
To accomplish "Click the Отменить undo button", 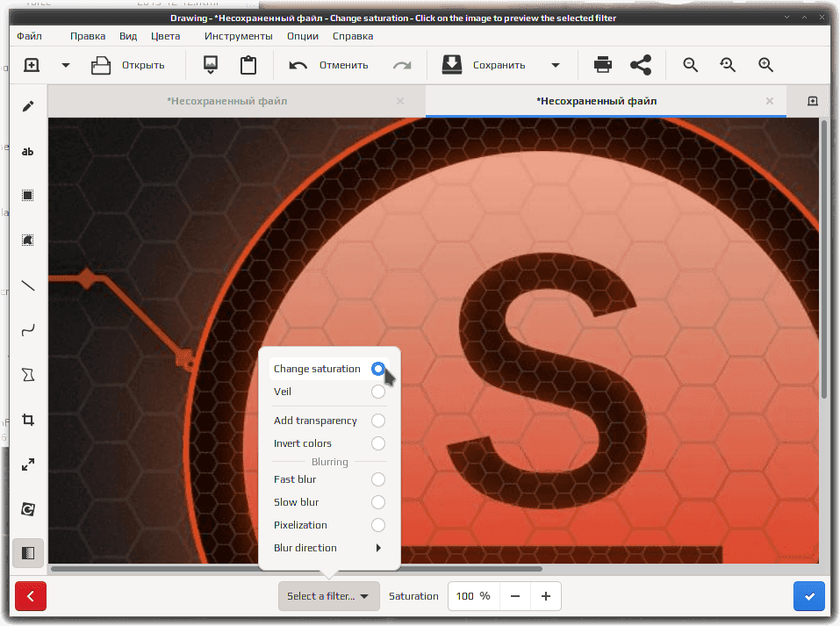I will coord(328,65).
